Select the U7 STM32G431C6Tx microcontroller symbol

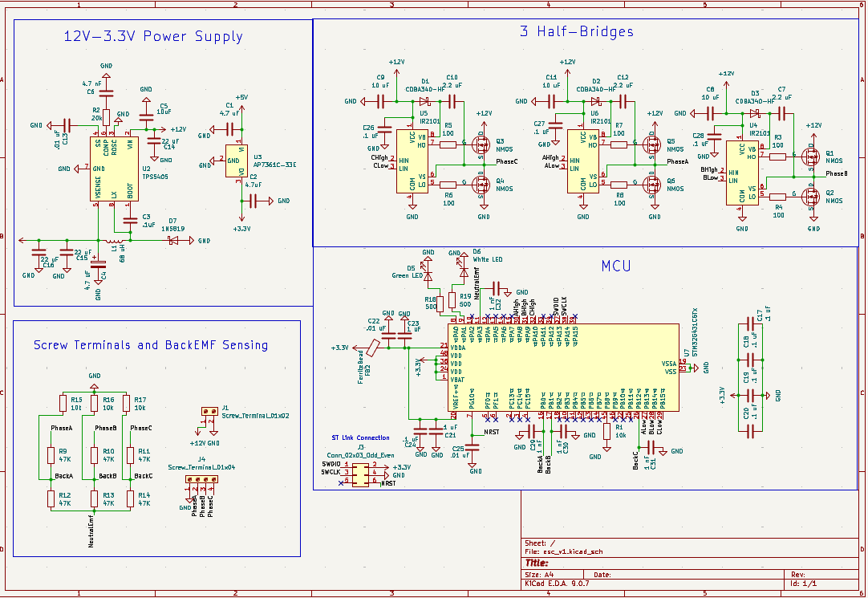[563, 368]
